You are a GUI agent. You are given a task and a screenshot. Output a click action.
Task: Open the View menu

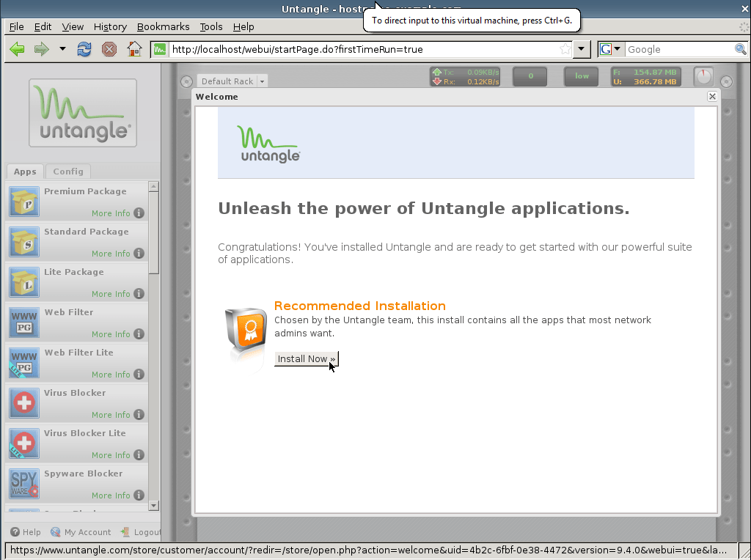pyautogui.click(x=73, y=27)
